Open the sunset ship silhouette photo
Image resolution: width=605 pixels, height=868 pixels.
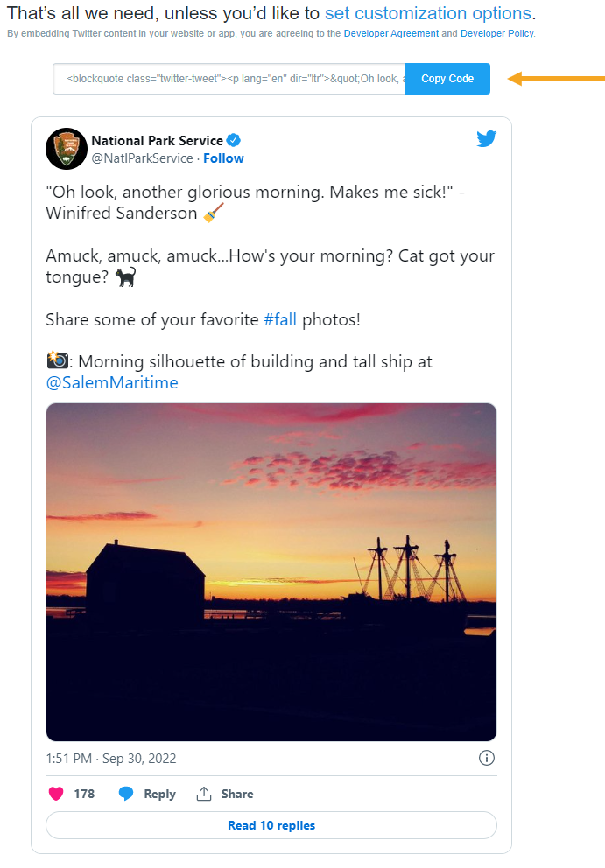(x=271, y=572)
